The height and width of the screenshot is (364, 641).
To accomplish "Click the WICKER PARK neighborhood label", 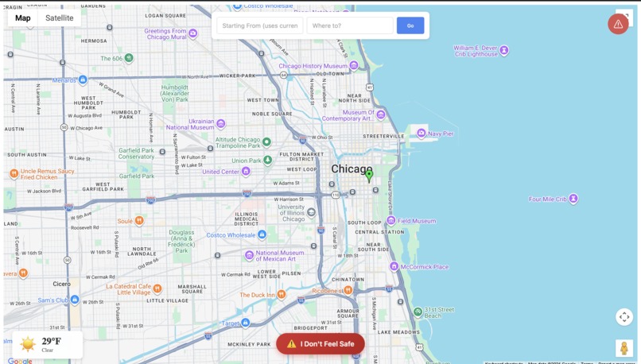I will 237,76.
